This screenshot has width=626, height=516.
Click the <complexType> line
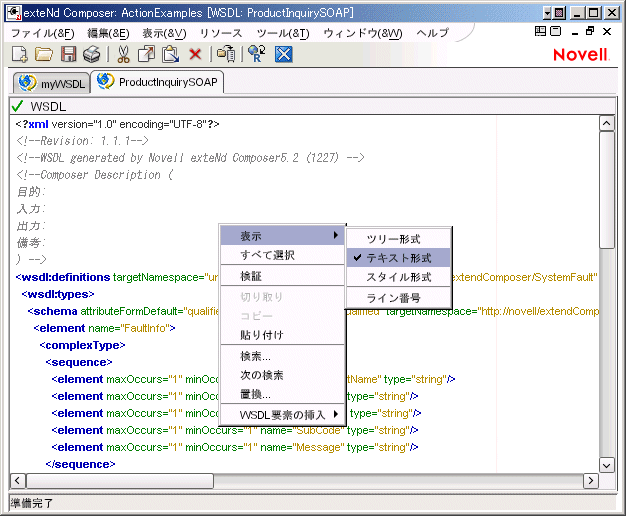click(x=82, y=345)
